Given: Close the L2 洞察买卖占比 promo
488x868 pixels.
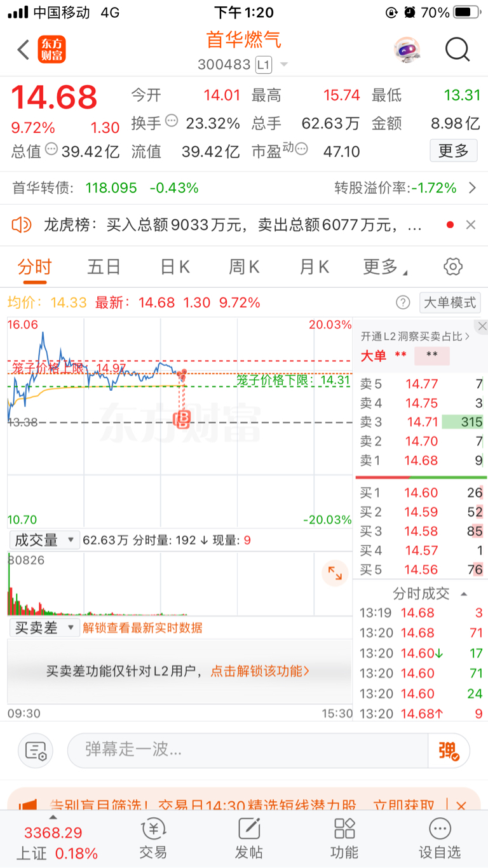Looking at the screenshot, I should tap(482, 327).
